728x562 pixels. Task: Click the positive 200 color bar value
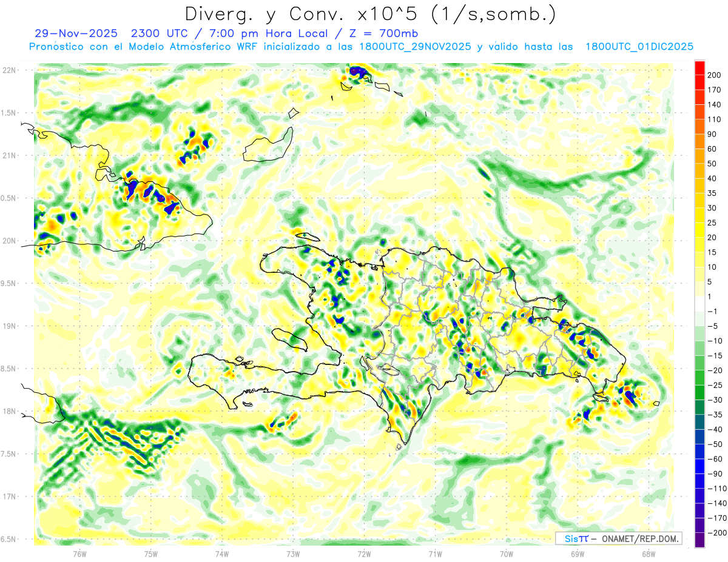click(x=715, y=75)
